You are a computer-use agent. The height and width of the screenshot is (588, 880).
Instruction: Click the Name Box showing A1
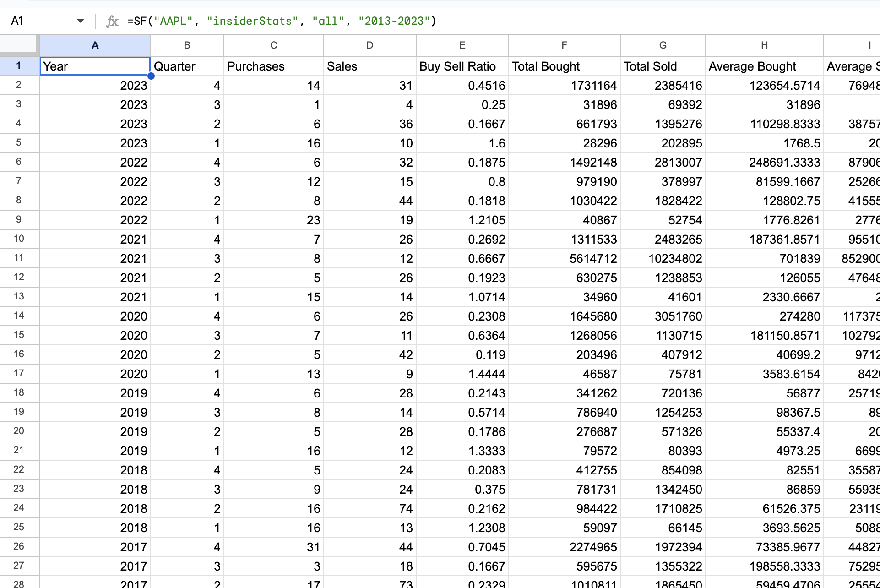[x=41, y=21]
